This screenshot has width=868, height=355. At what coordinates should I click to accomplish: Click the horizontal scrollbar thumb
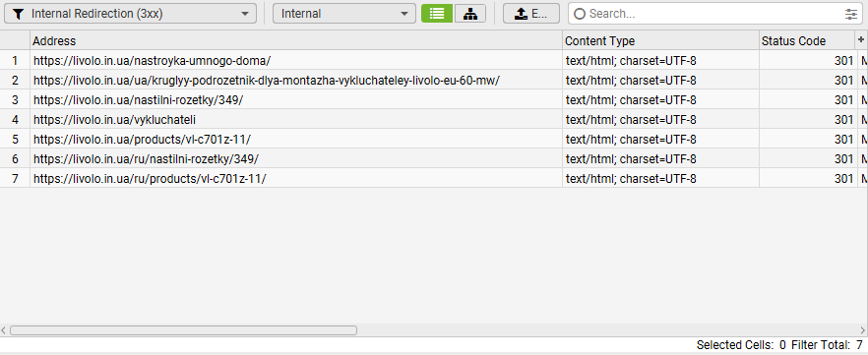(183, 330)
